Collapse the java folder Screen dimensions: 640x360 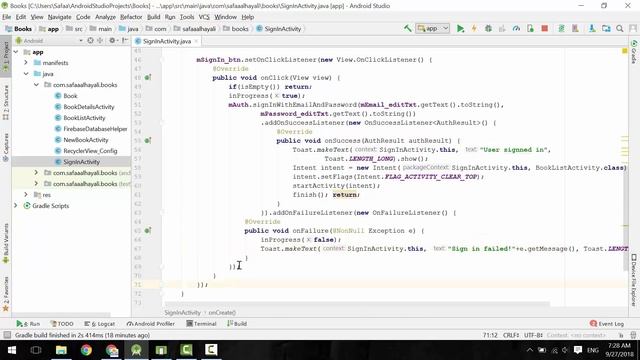pos(26,74)
